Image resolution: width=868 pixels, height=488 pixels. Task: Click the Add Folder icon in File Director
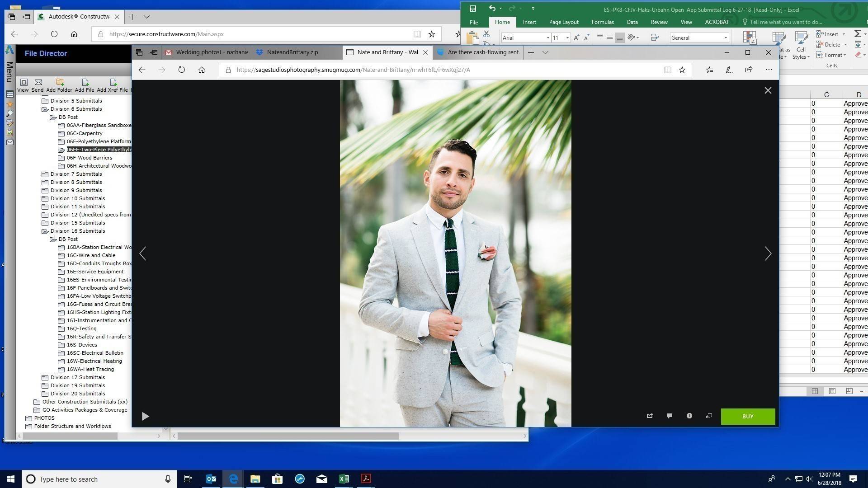60,83
